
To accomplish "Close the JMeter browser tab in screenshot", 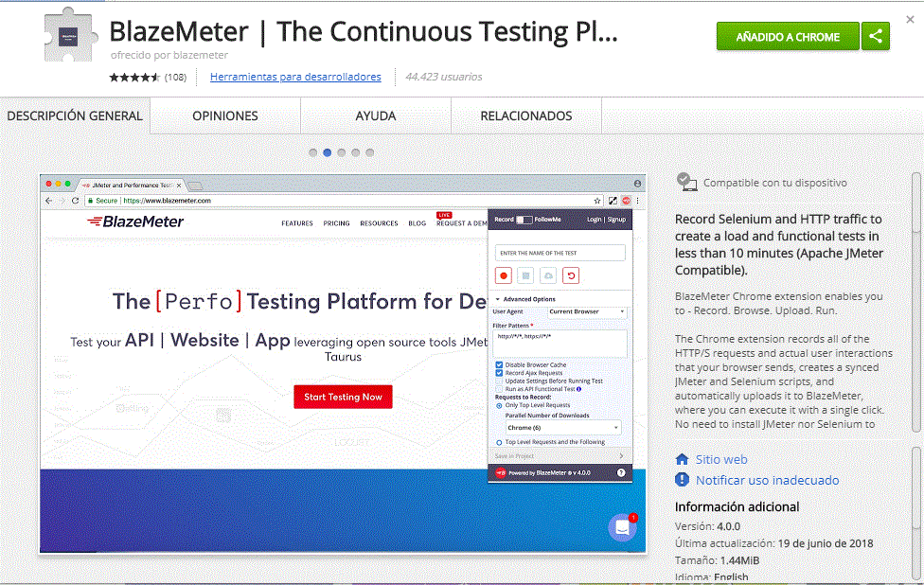I will click(x=179, y=185).
